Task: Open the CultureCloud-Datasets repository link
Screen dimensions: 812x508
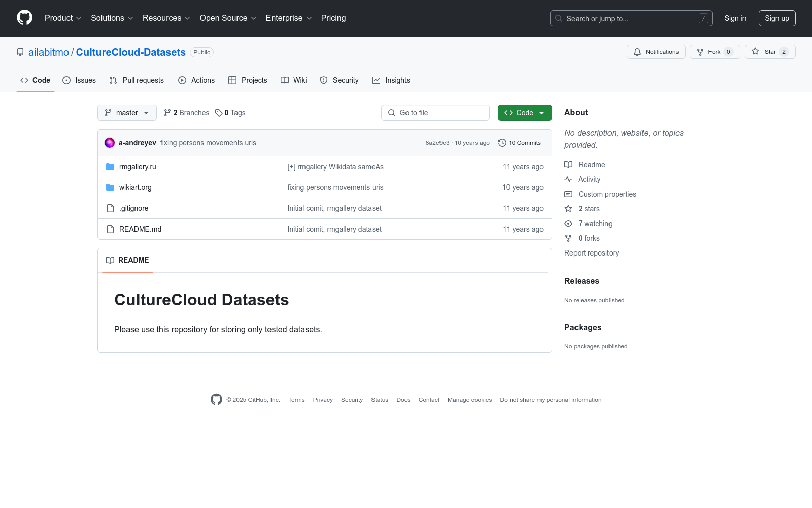Action: [x=131, y=52]
